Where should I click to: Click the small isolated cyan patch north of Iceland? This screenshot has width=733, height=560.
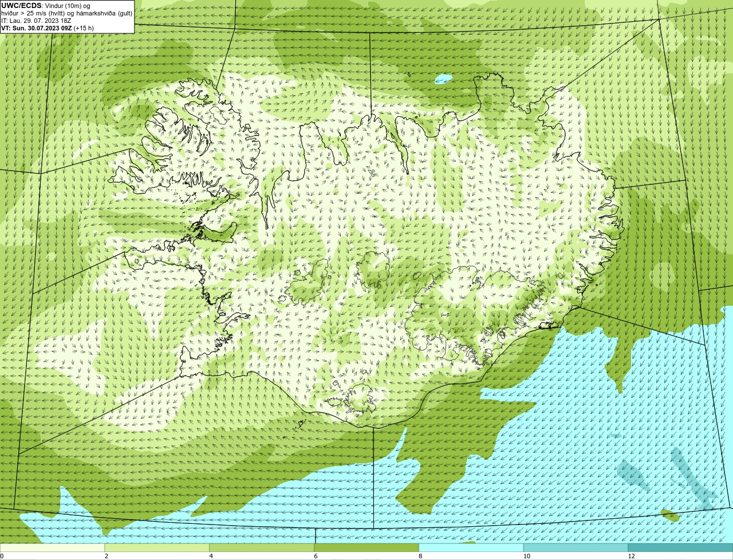(443, 78)
